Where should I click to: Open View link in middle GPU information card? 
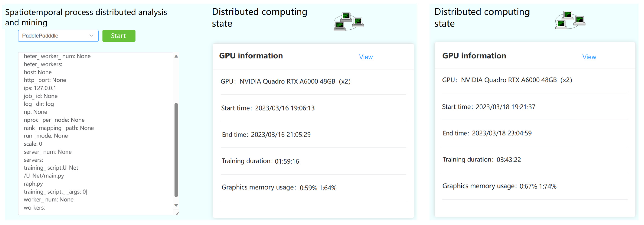tap(366, 57)
